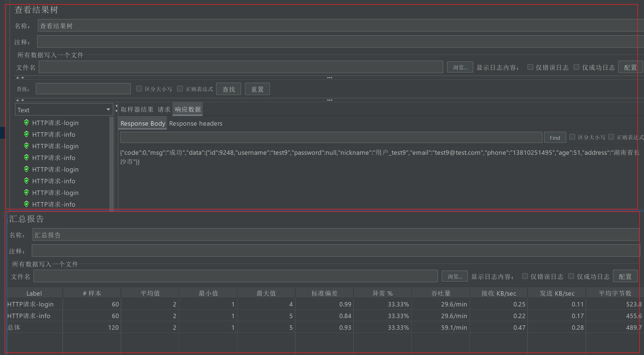The height and width of the screenshot is (355, 644).
Task: Click the 异常 % column header
Action: point(382,293)
